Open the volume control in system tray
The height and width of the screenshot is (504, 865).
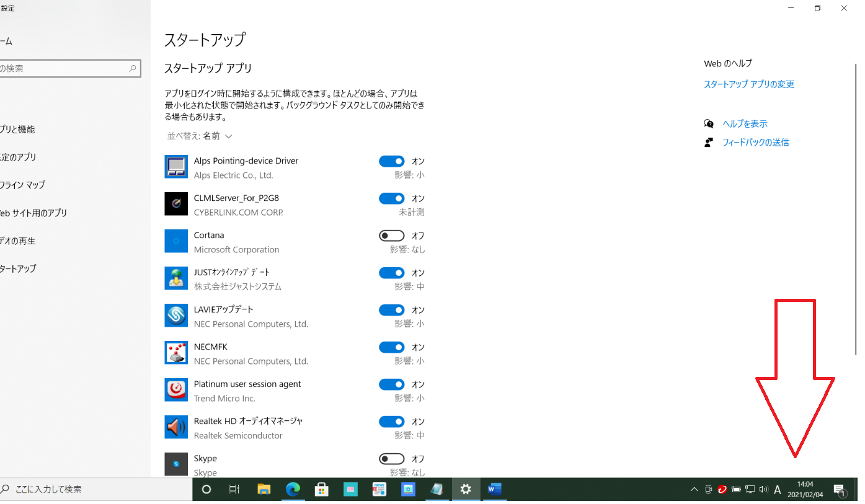tap(763, 490)
